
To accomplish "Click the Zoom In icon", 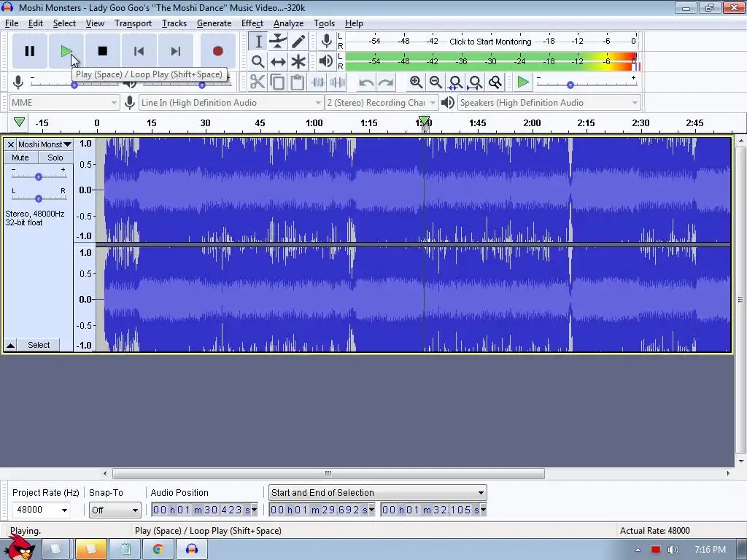I will [x=415, y=82].
